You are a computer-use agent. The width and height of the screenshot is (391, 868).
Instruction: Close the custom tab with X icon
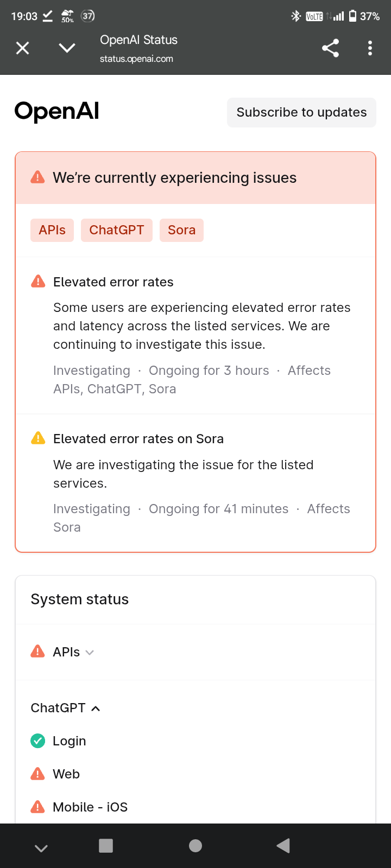[x=23, y=48]
